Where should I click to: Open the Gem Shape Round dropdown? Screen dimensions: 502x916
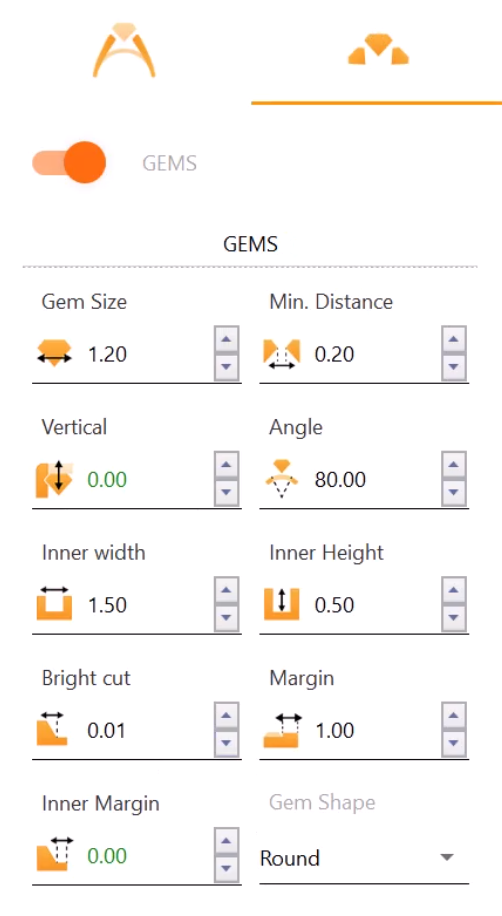coord(364,858)
